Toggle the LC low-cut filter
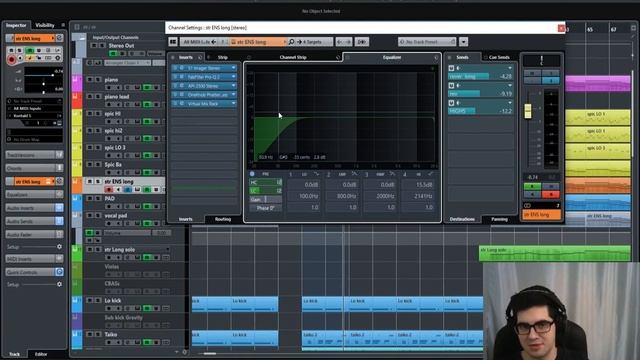The width and height of the screenshot is (640, 360). point(265,191)
